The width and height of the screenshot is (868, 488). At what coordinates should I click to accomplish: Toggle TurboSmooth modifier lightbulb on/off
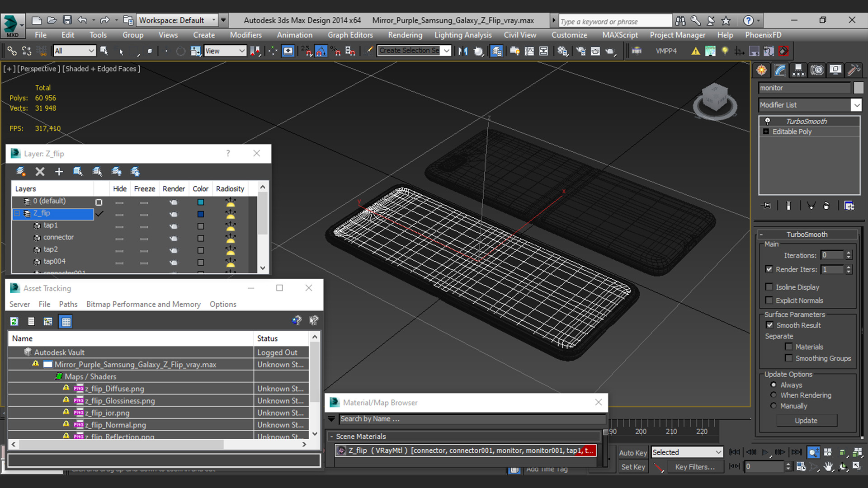point(767,121)
